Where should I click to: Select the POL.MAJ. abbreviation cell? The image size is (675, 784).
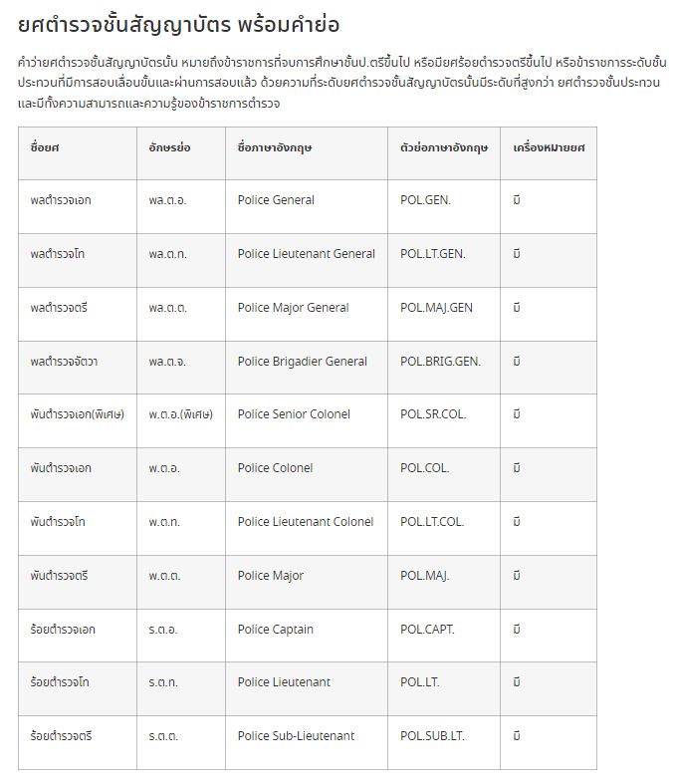pos(424,576)
